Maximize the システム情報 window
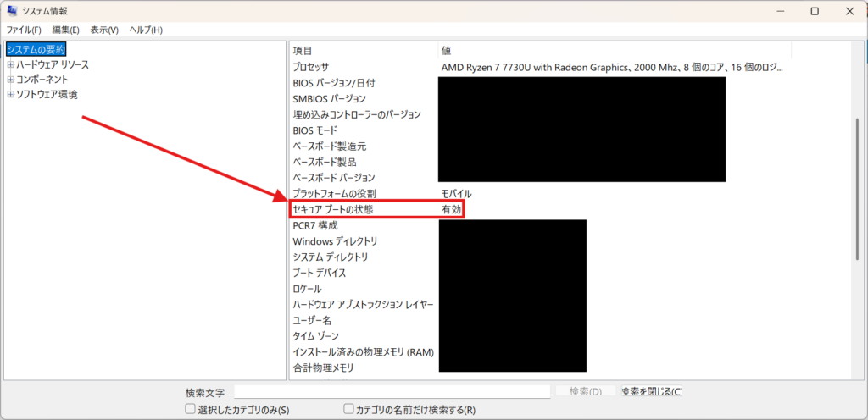 814,11
